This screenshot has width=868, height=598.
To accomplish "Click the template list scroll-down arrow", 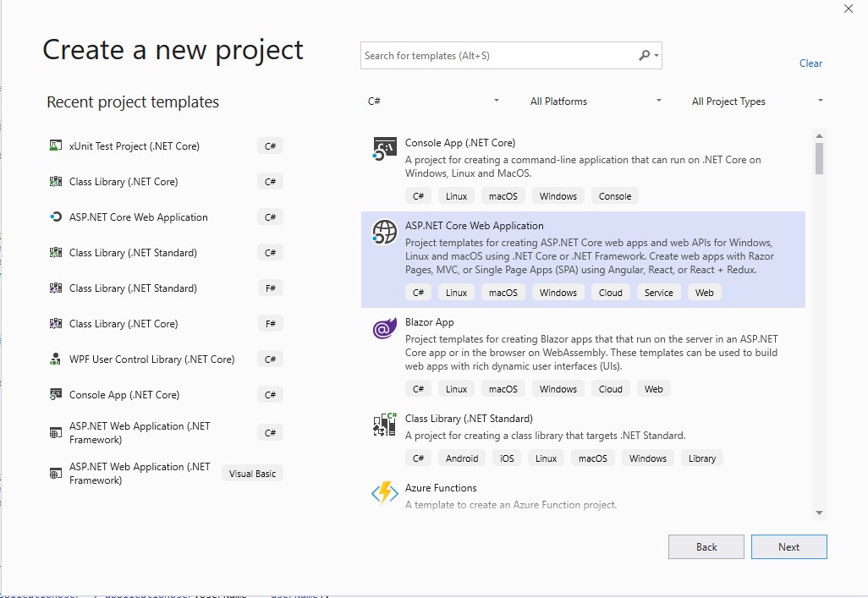I will point(819,513).
